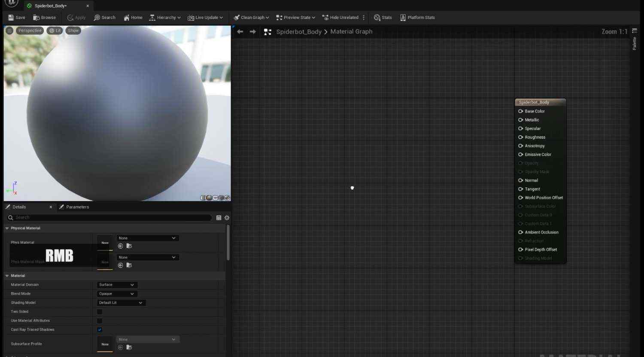Click the Lit view mode button
This screenshot has height=357, width=644.
[x=55, y=31]
